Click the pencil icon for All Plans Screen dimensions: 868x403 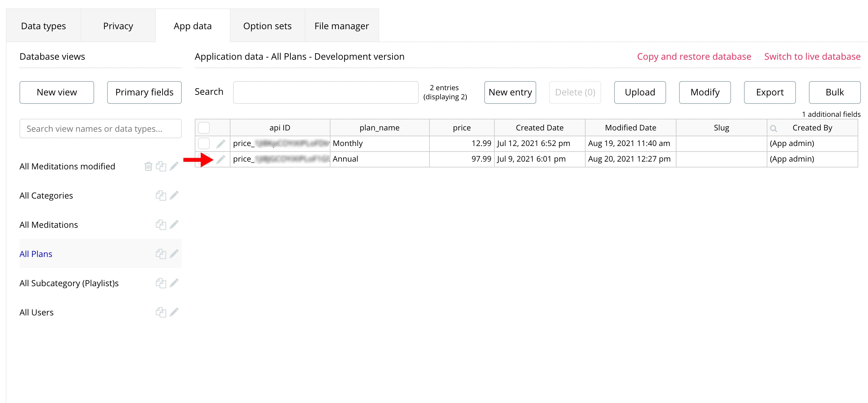tap(174, 254)
